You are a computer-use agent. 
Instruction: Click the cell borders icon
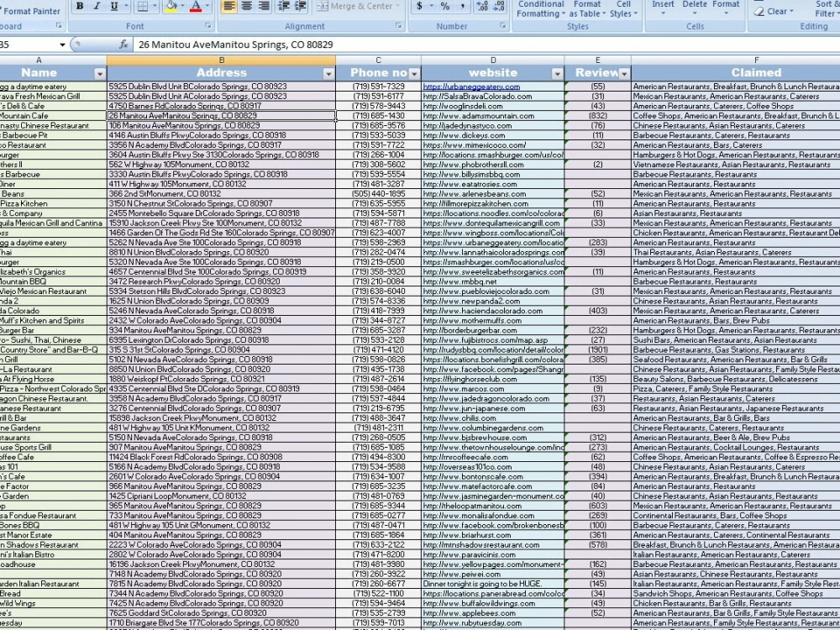coord(142,7)
